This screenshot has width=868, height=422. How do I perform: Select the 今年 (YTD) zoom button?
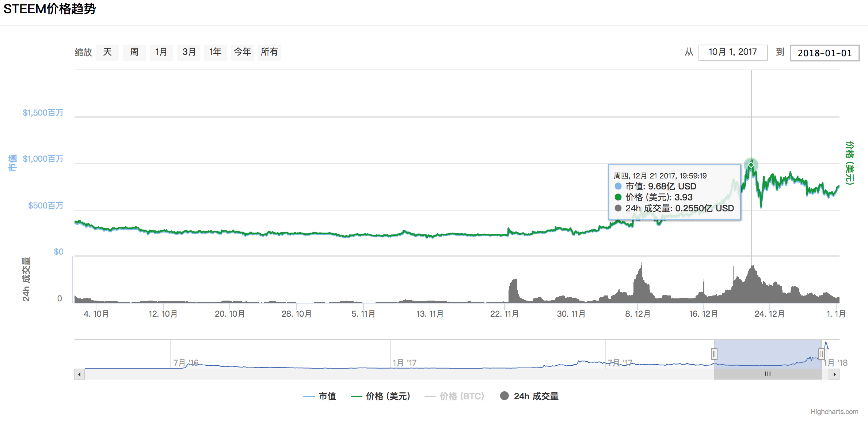coord(243,52)
